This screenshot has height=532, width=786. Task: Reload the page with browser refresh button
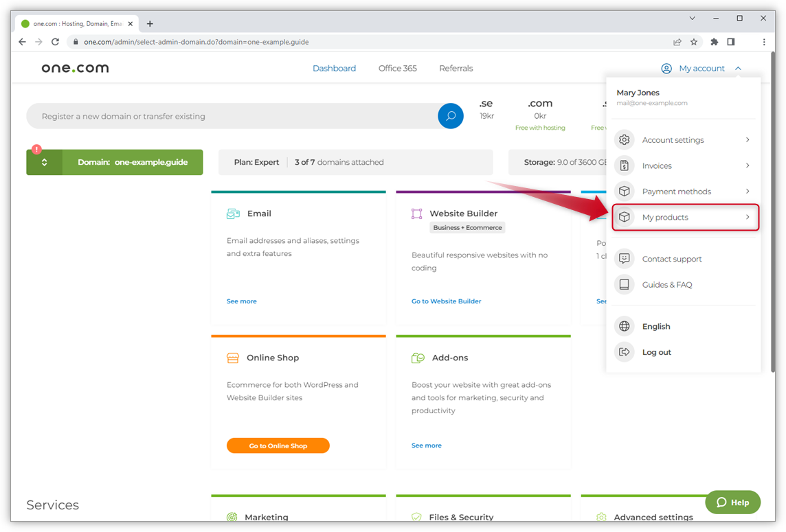pos(55,42)
